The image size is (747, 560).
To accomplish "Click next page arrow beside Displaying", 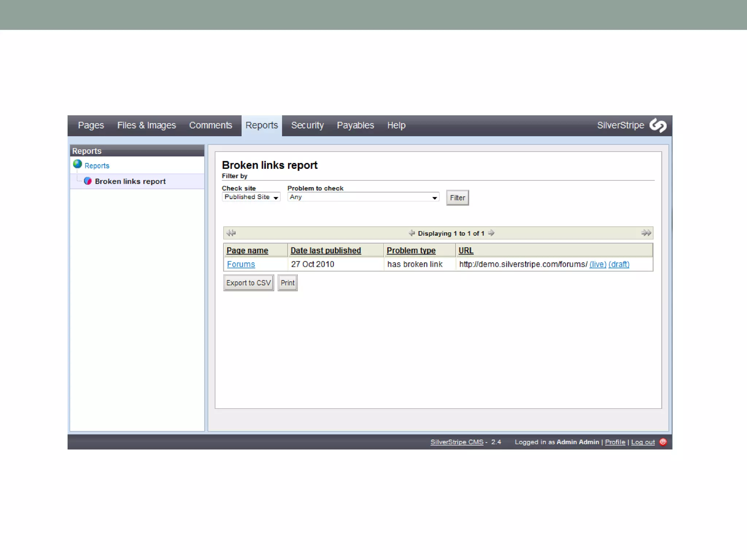I will (x=491, y=233).
